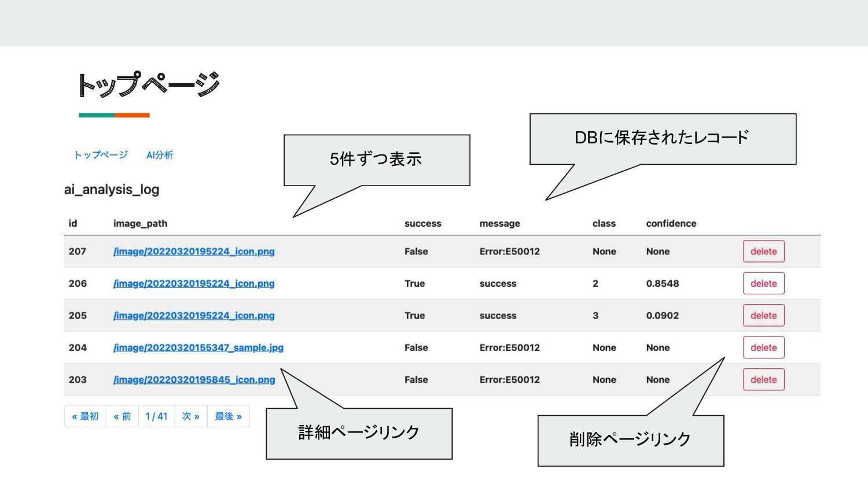
Task: Click True success value in row 206
Action: (414, 283)
